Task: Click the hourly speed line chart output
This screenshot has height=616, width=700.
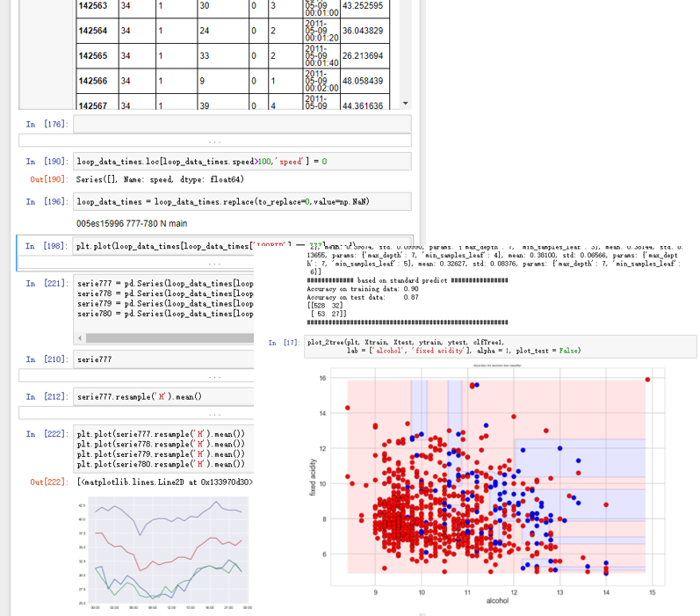Action: coord(165,553)
